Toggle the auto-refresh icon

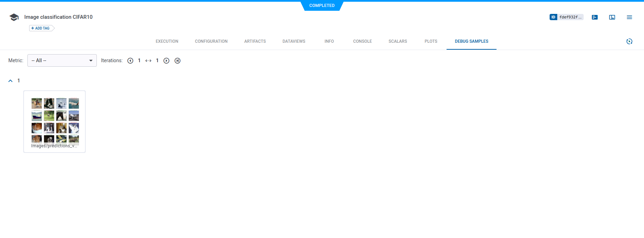pos(629,41)
